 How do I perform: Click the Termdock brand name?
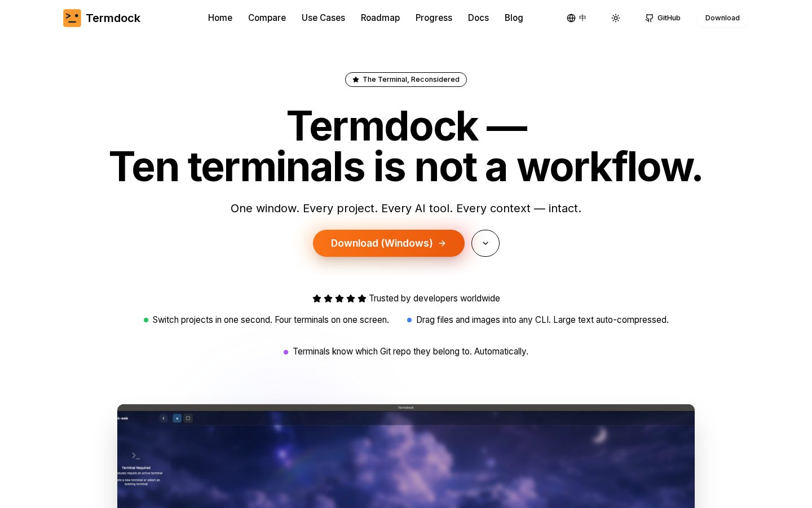click(113, 18)
